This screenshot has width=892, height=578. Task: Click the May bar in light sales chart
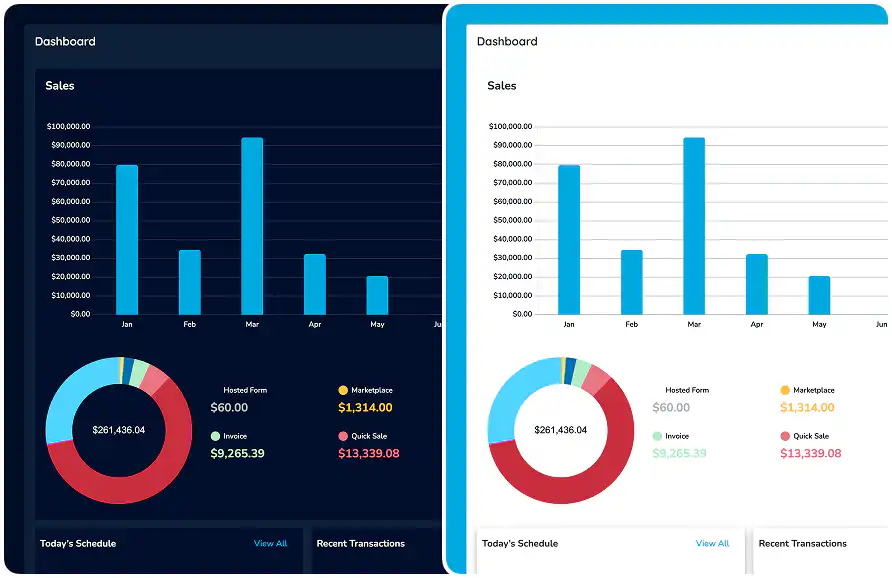pos(819,295)
